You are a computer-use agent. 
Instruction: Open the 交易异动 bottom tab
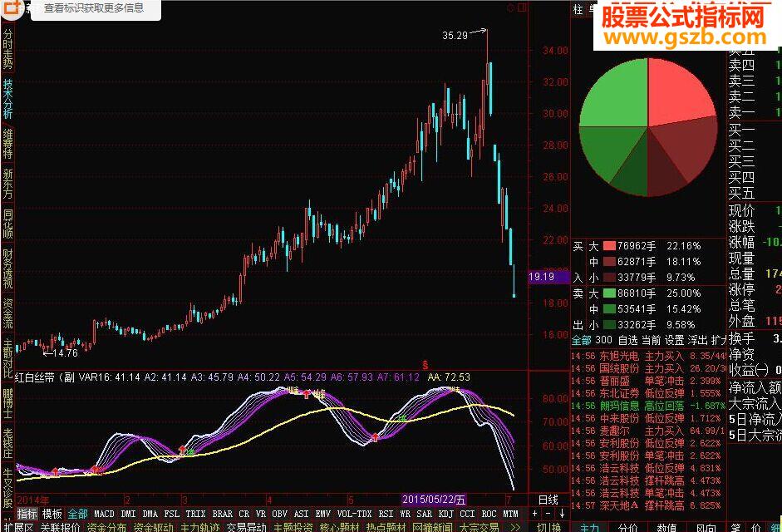click(246, 527)
